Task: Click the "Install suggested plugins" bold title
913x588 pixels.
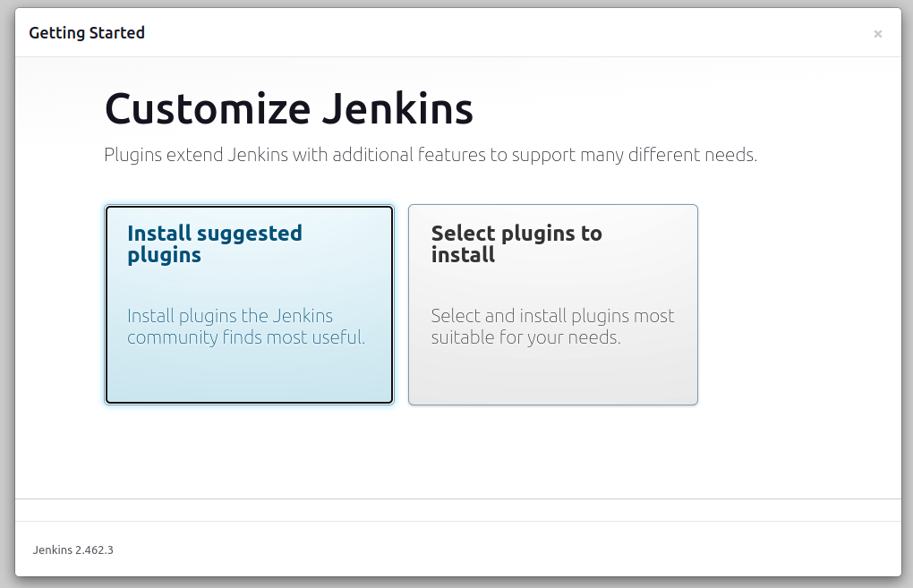Action: 215,243
